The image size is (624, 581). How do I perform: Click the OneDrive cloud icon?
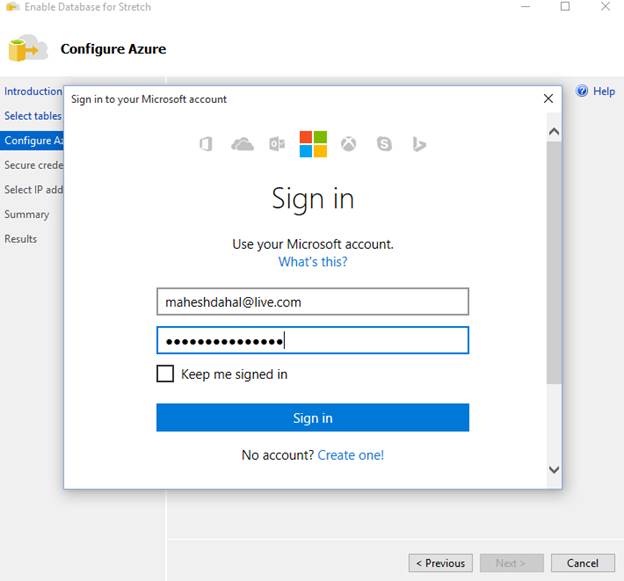pos(242,144)
